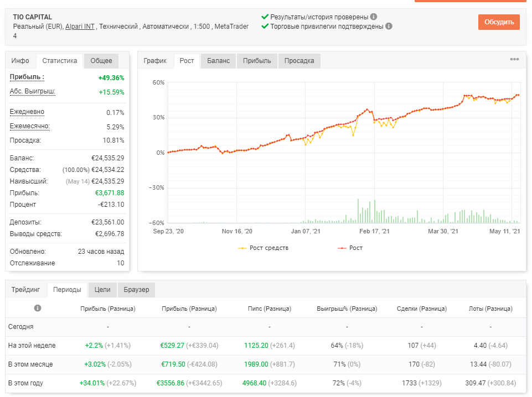This screenshot has height=397, width=532.
Task: Open the Alpari INT broker link
Action: [80, 27]
